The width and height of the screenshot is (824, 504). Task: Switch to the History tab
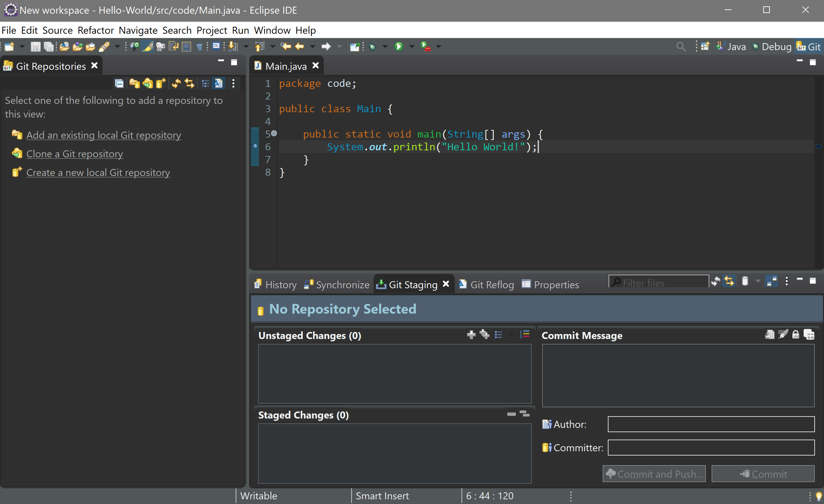pos(275,285)
